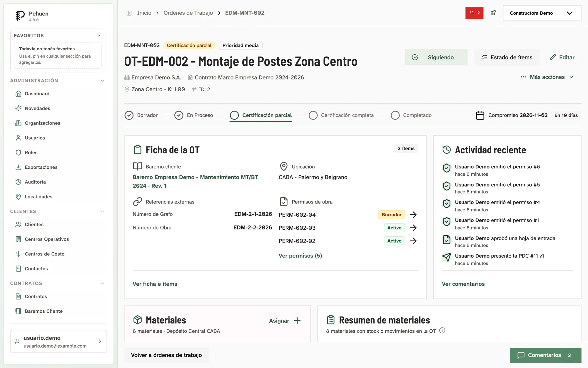
Task: Select the En Proceso status step
Action: pos(194,115)
